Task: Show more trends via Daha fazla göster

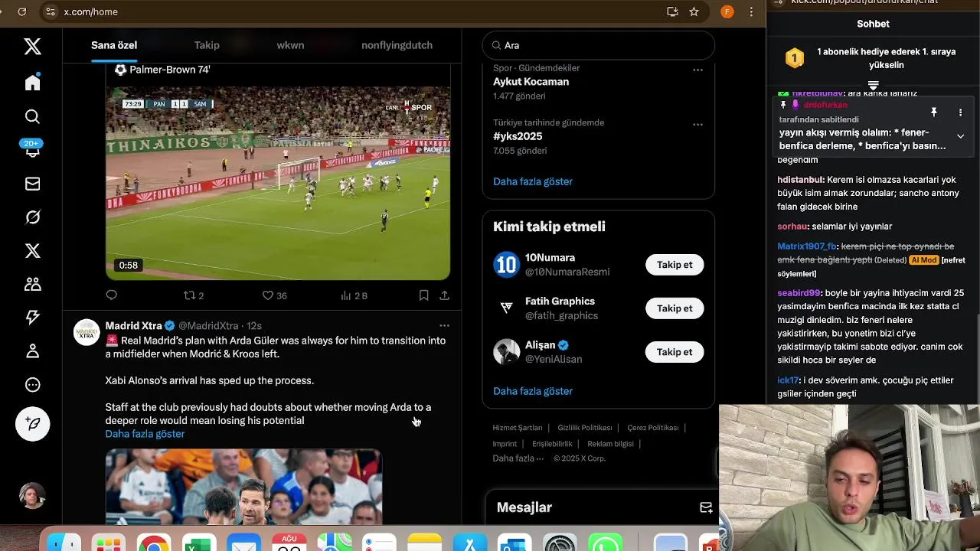Action: [533, 181]
